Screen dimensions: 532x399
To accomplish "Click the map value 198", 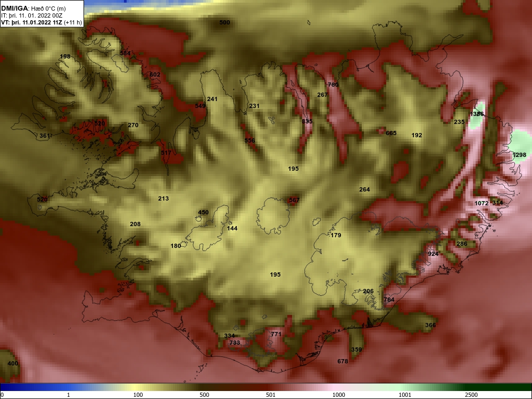I will (65, 56).
